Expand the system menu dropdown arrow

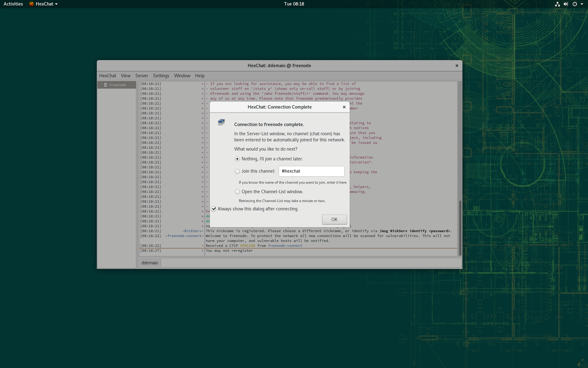582,4
